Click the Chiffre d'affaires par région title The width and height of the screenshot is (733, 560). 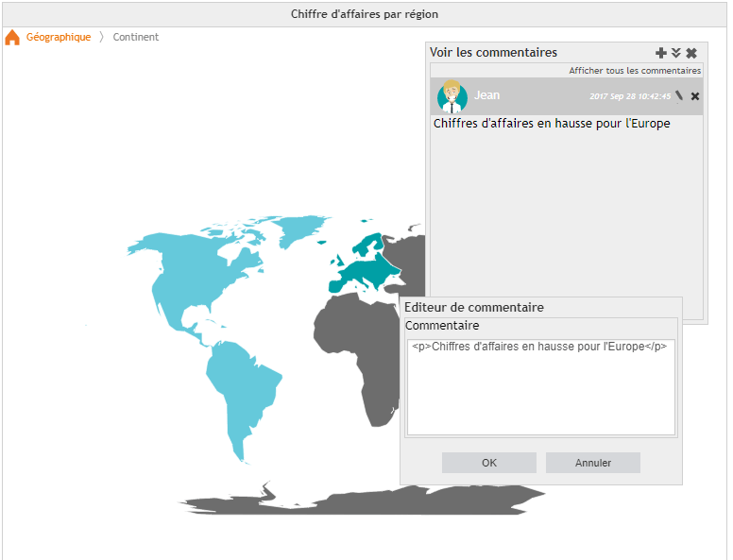point(365,14)
